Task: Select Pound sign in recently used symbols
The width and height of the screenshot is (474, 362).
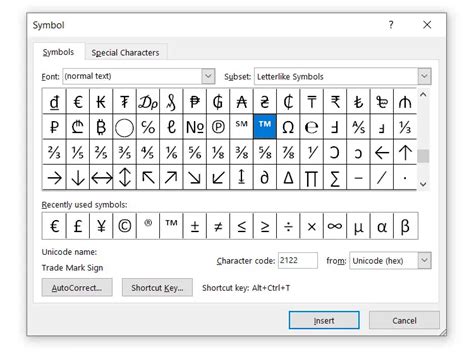Action: click(x=78, y=226)
